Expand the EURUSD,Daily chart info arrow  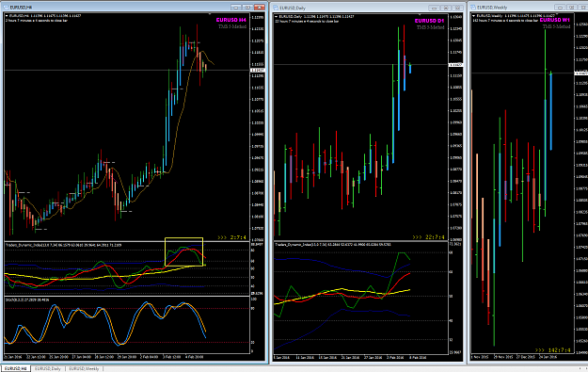pyautogui.click(x=277, y=17)
